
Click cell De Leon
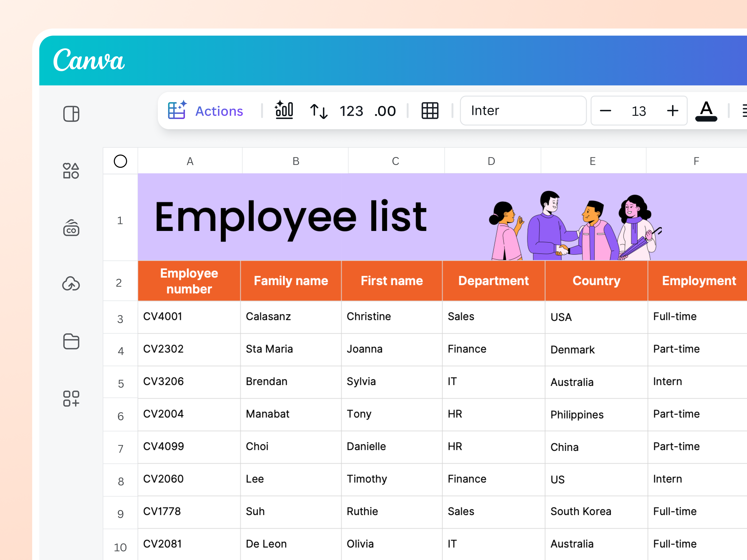[291, 544]
